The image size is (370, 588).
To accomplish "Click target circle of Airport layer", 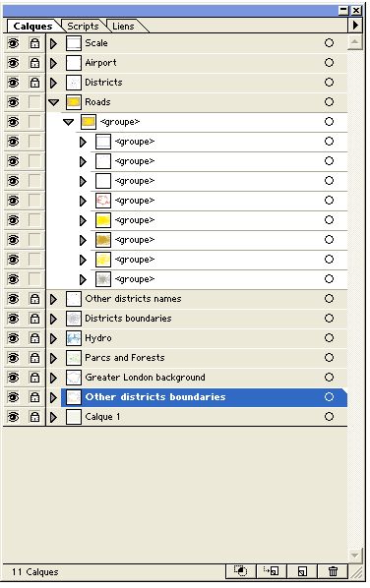I will click(x=329, y=63).
